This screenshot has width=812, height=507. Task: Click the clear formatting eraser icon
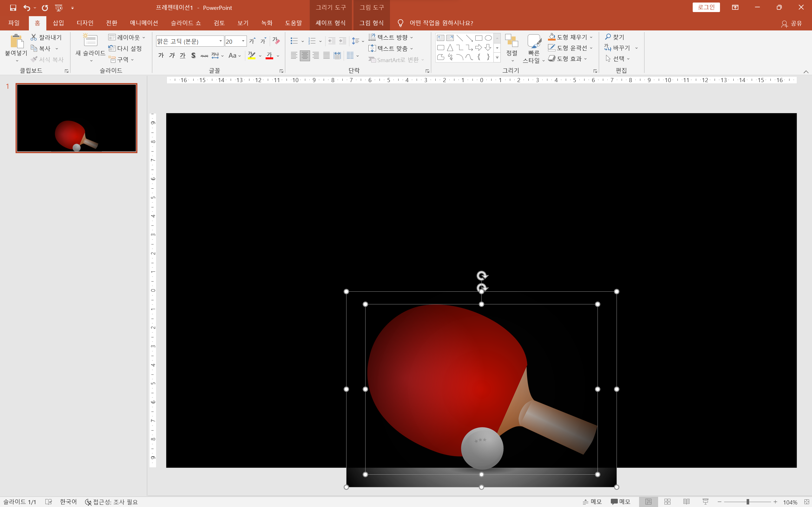276,41
